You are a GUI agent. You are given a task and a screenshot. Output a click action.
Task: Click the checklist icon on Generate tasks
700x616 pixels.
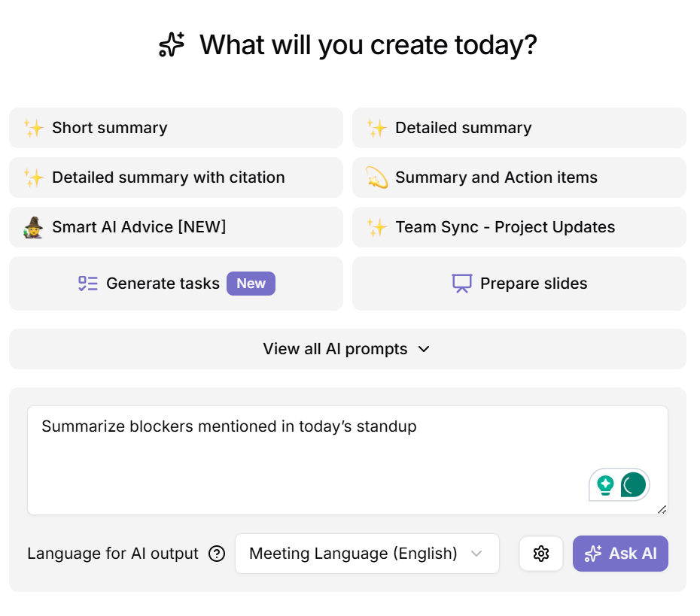88,284
